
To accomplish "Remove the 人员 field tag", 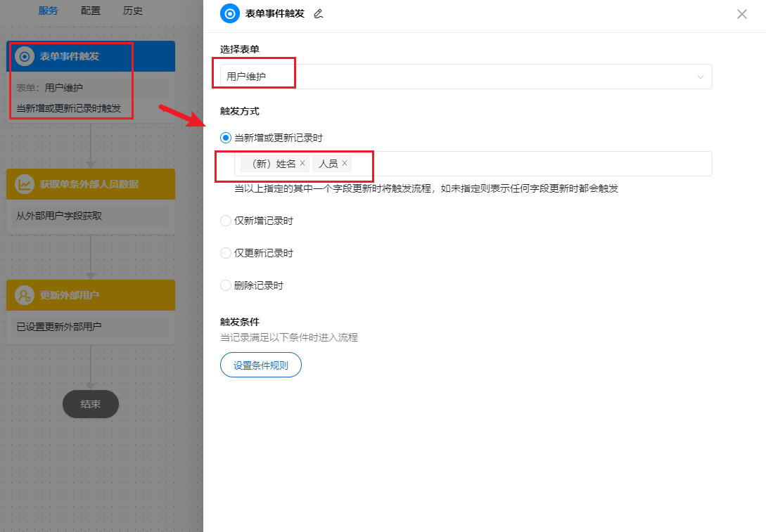I will coord(345,162).
